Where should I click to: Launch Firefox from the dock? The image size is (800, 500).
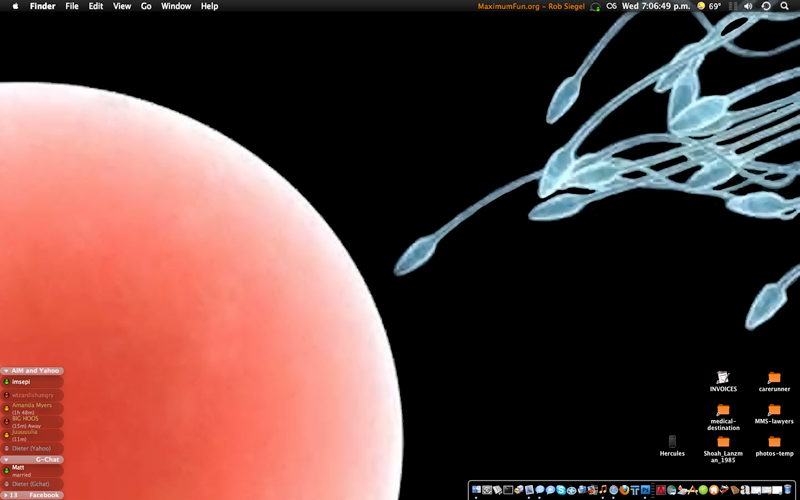click(624, 490)
